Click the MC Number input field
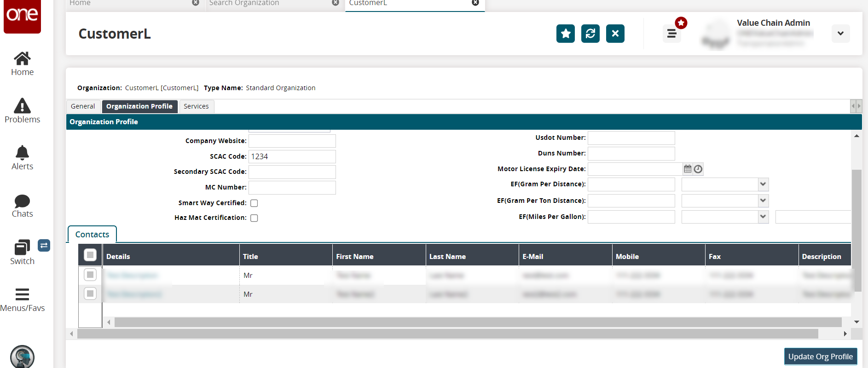 click(292, 188)
